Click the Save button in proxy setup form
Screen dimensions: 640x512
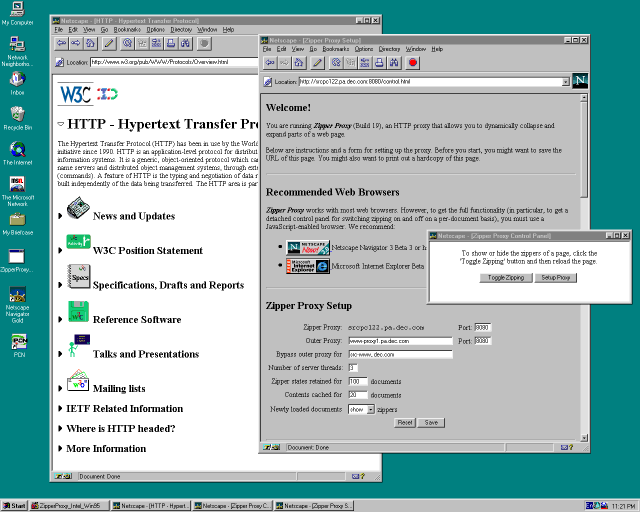[x=431, y=423]
